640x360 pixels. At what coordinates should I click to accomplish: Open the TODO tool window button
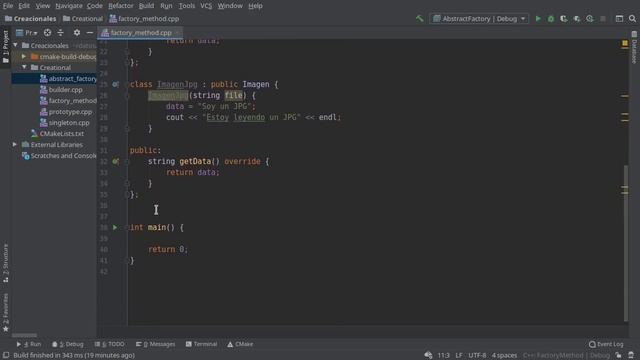[109, 344]
